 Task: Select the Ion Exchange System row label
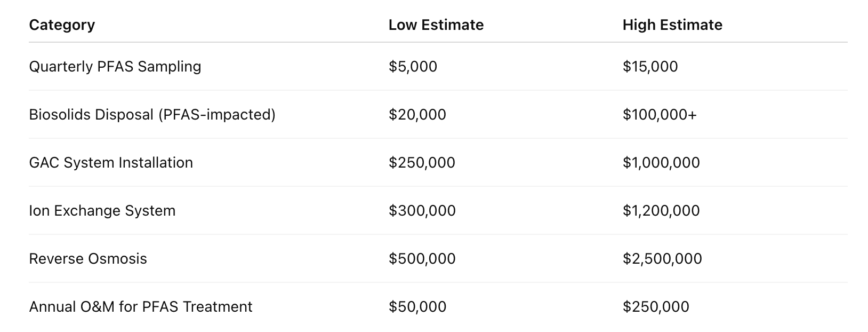pos(102,210)
